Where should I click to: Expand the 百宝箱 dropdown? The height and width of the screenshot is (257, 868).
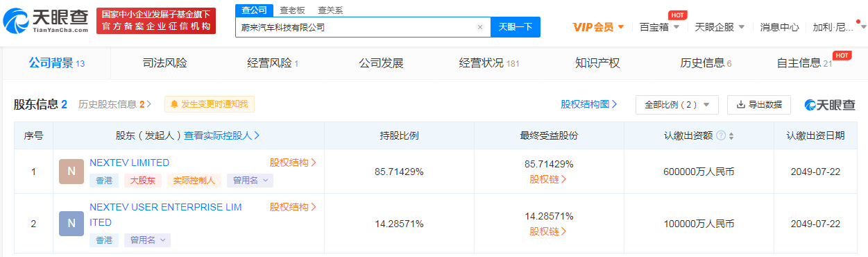[659, 27]
